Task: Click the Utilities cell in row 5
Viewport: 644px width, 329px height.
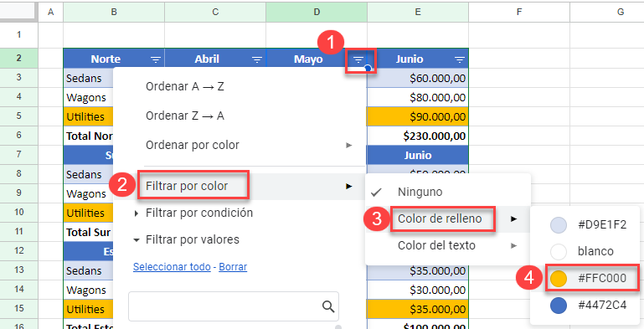Action: (88, 116)
